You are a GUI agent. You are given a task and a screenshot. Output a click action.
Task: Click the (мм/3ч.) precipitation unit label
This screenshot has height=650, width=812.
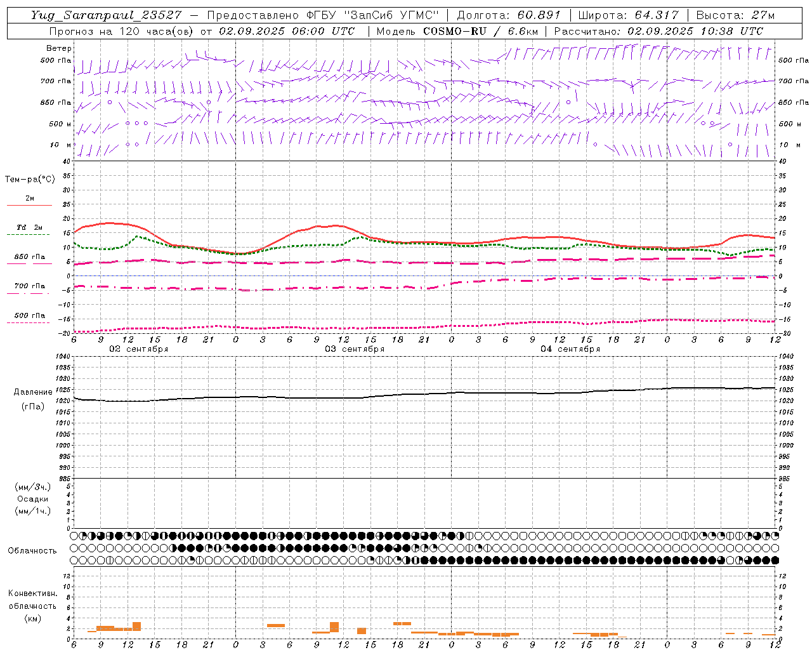click(x=33, y=487)
